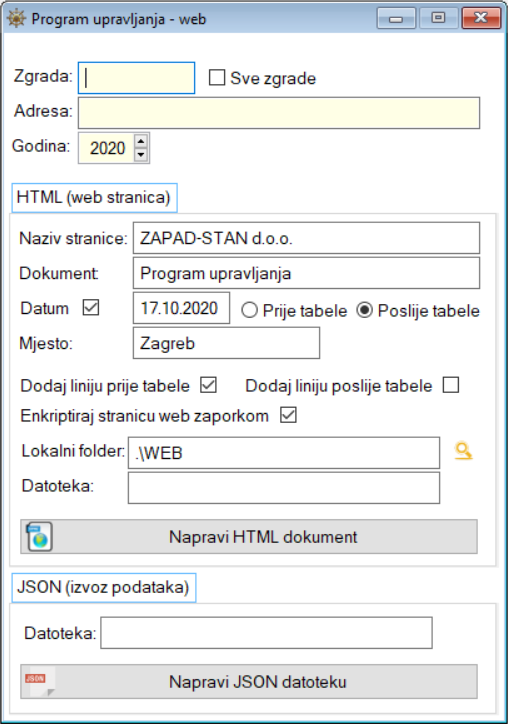Select the Poslije tabele radio option
Screen dimensions: 508x724
click(x=364, y=310)
